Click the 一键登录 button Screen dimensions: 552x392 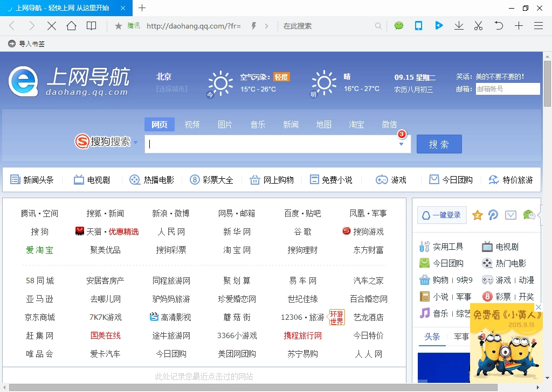(442, 215)
